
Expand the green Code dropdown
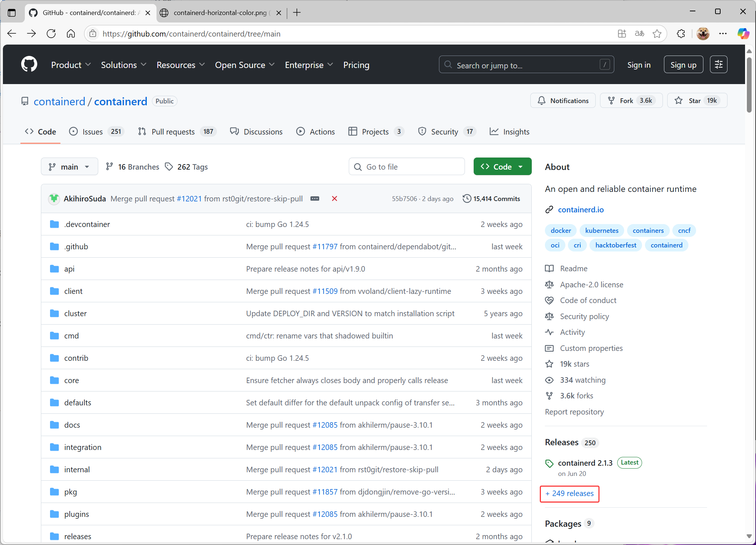pyautogui.click(x=502, y=167)
